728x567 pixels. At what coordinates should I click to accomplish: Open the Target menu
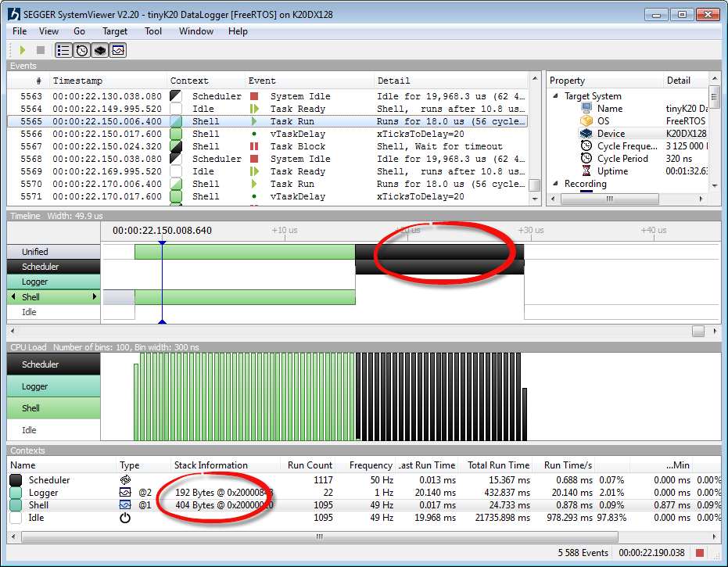click(x=115, y=31)
